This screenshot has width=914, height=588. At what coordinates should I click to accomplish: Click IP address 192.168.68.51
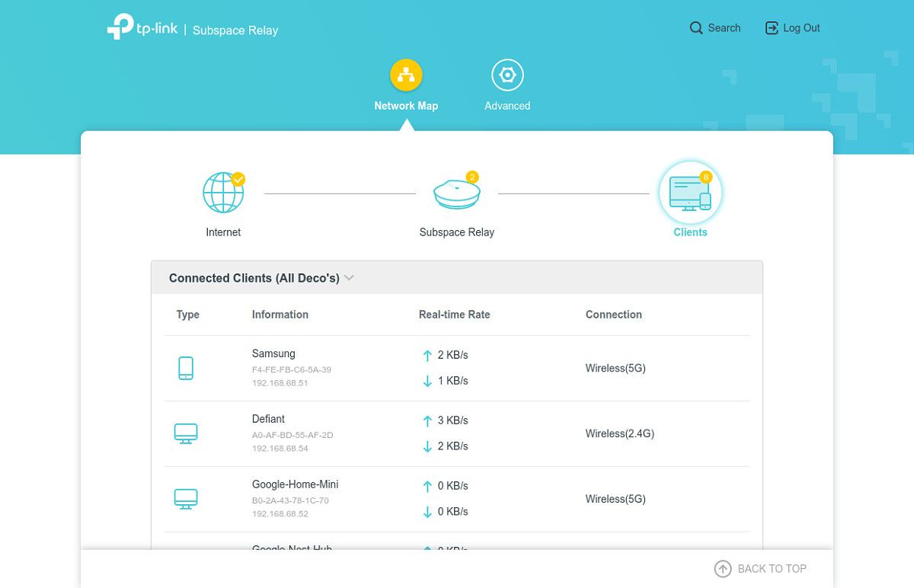pos(280,383)
